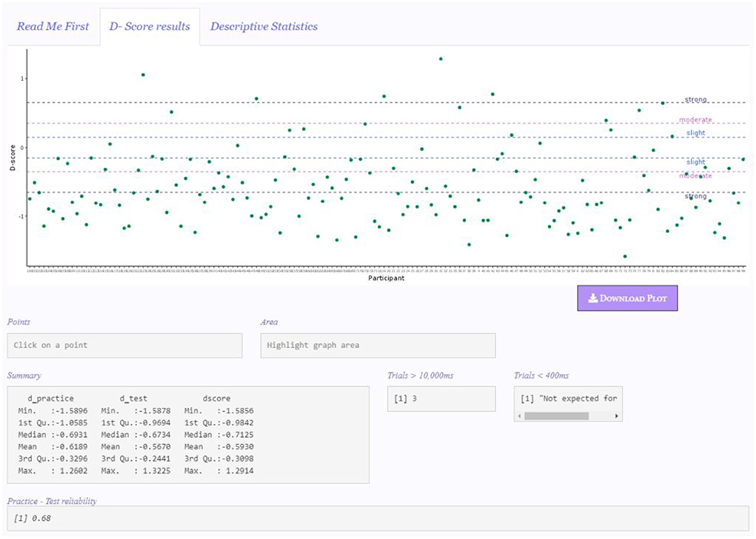756x539 pixels.
Task: Click the lowest data point in the plot
Action: (625, 257)
